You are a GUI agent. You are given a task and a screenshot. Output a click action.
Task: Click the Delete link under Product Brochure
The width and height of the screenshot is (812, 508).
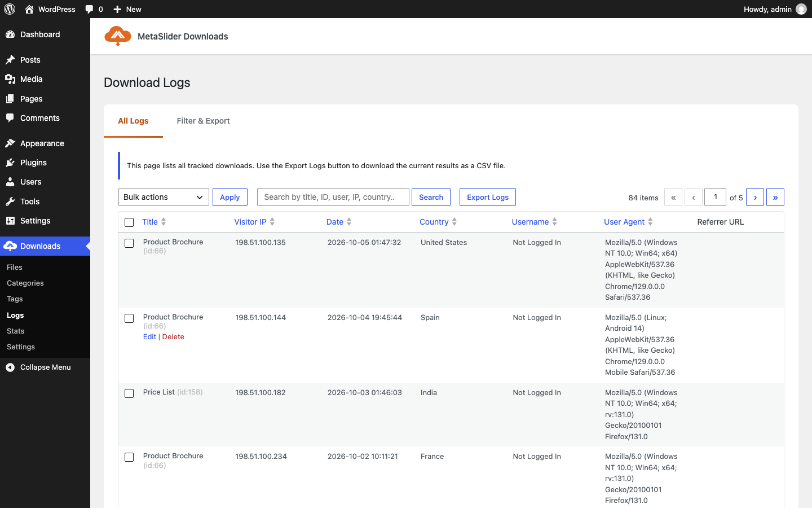click(x=173, y=336)
